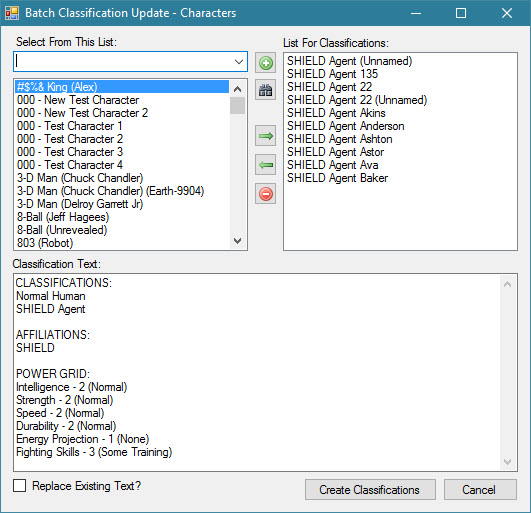This screenshot has height=513, width=531.
Task: Click the Cancel button
Action: tap(480, 490)
